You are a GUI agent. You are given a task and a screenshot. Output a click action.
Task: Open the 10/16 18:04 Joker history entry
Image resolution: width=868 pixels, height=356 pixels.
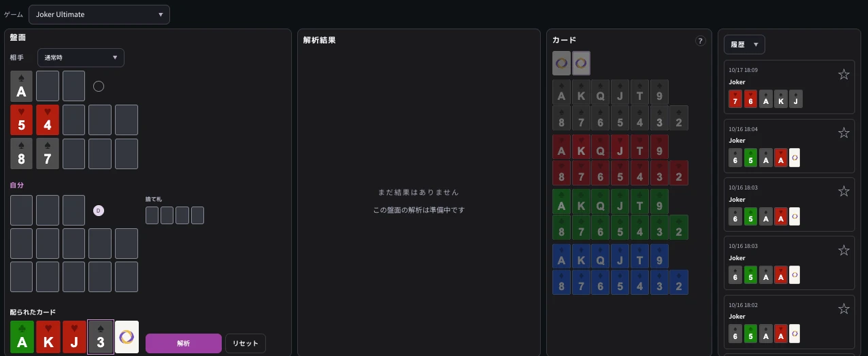[789, 145]
